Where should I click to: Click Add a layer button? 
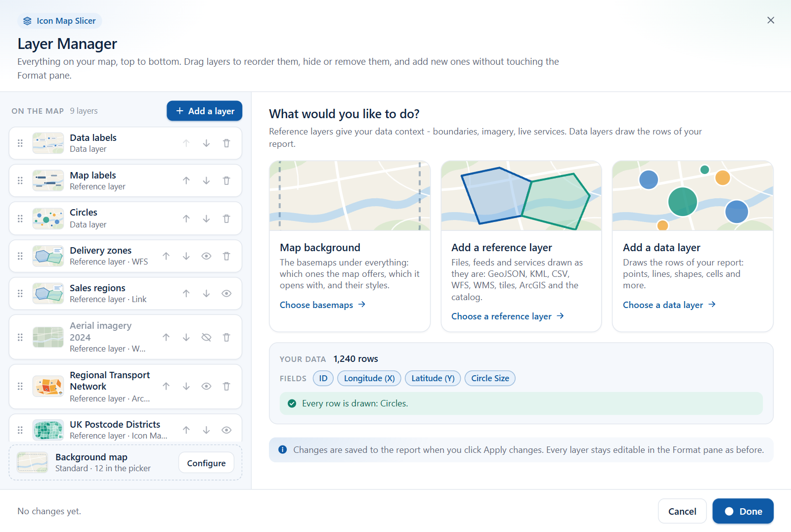coord(204,111)
